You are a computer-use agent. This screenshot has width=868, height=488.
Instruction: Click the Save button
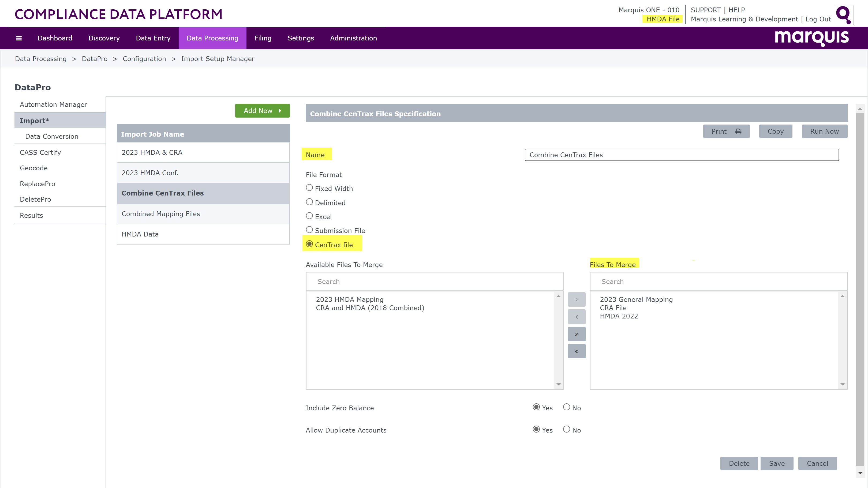pos(777,463)
